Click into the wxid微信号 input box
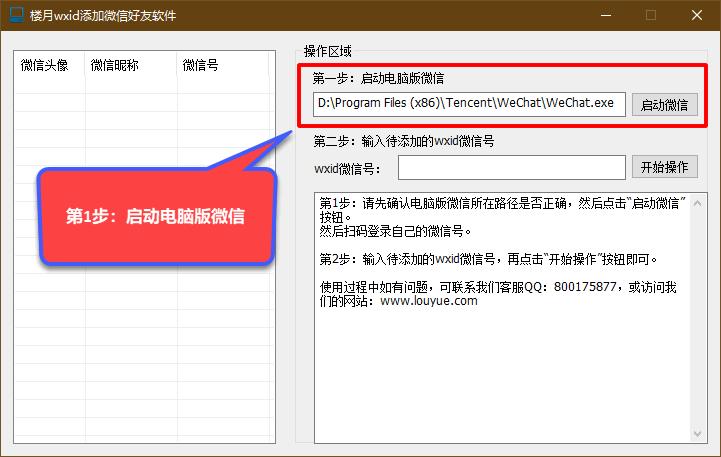 (x=511, y=167)
